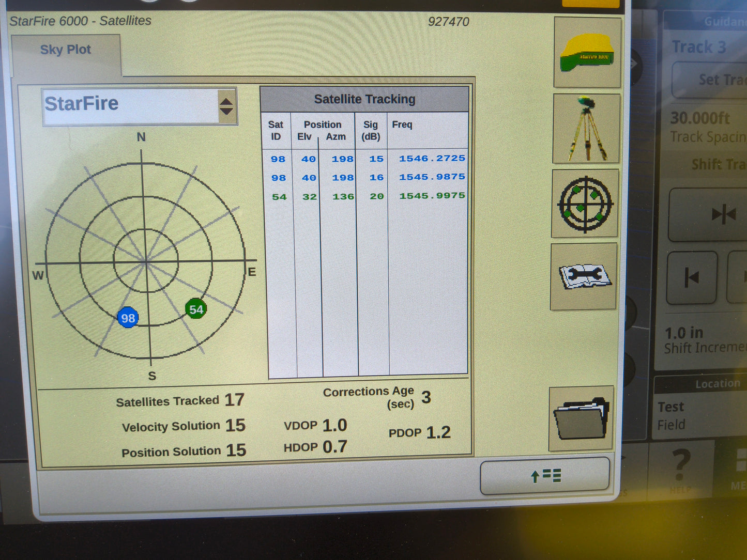This screenshot has width=747, height=560.
Task: Switch to the Sky Plot tab
Action: [66, 50]
